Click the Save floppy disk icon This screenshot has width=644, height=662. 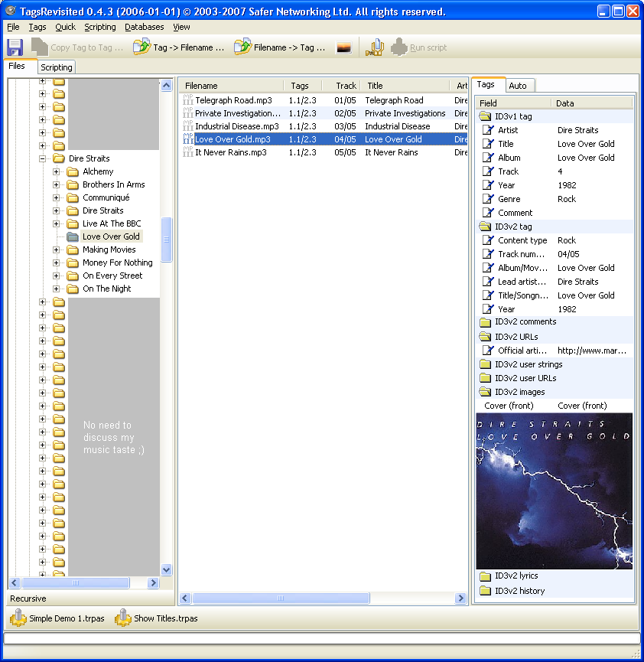coord(15,47)
